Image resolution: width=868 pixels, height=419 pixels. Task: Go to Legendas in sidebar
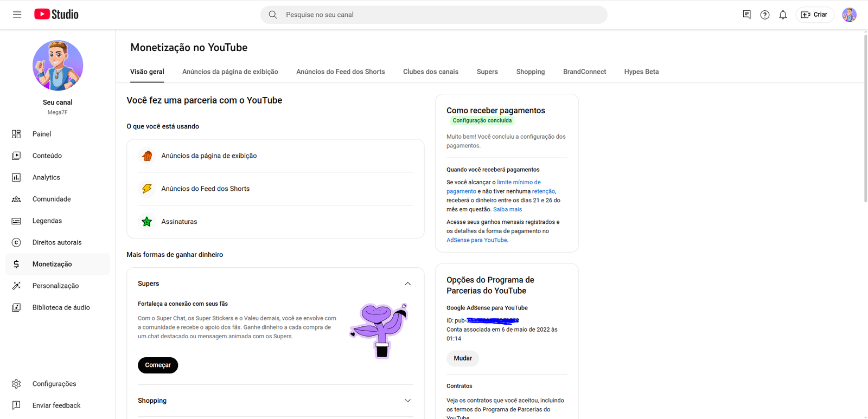click(58, 221)
